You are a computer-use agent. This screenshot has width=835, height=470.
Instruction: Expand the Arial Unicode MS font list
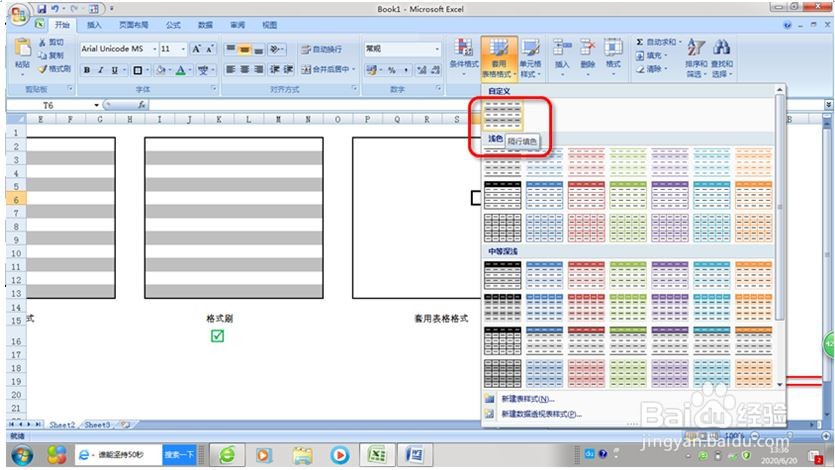[154, 49]
